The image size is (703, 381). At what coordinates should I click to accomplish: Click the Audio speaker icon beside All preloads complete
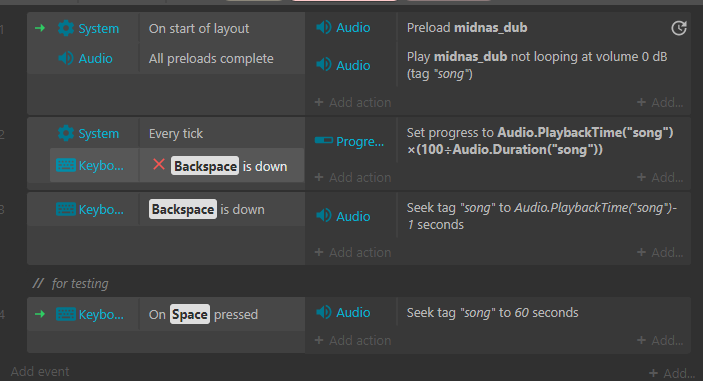pyautogui.click(x=66, y=58)
